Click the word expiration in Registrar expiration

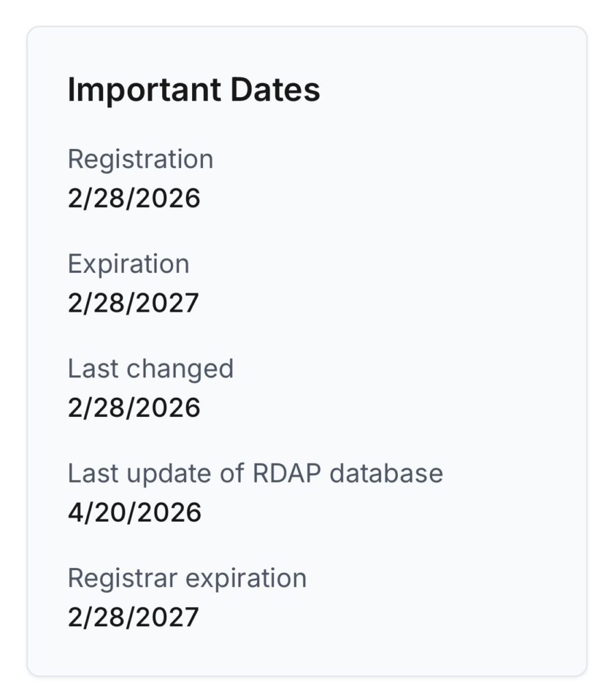(x=246, y=578)
